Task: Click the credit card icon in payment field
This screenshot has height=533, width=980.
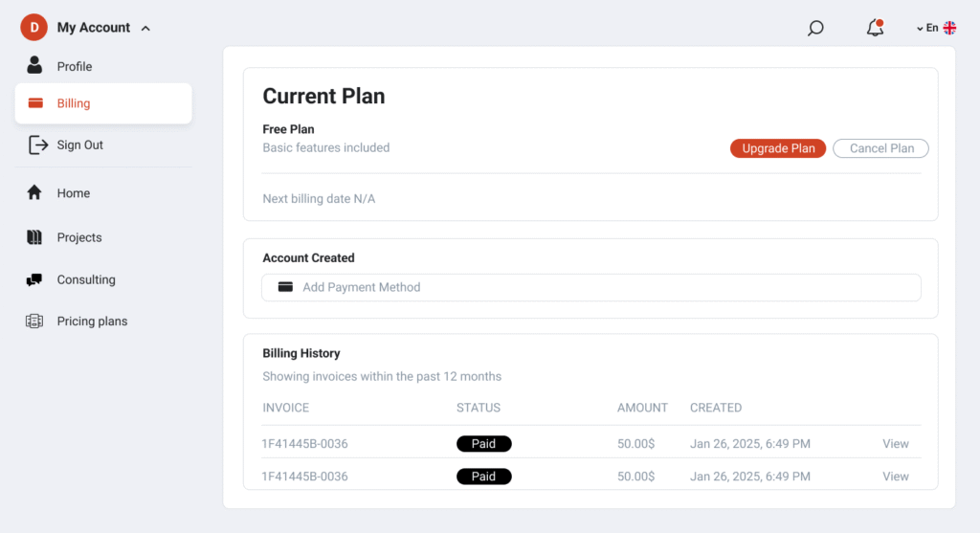Action: tap(285, 287)
